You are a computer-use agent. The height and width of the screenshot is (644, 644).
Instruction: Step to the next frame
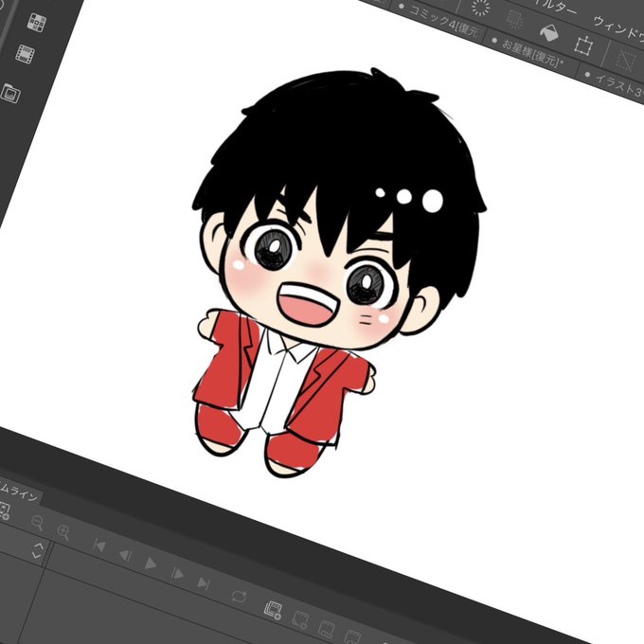177,573
